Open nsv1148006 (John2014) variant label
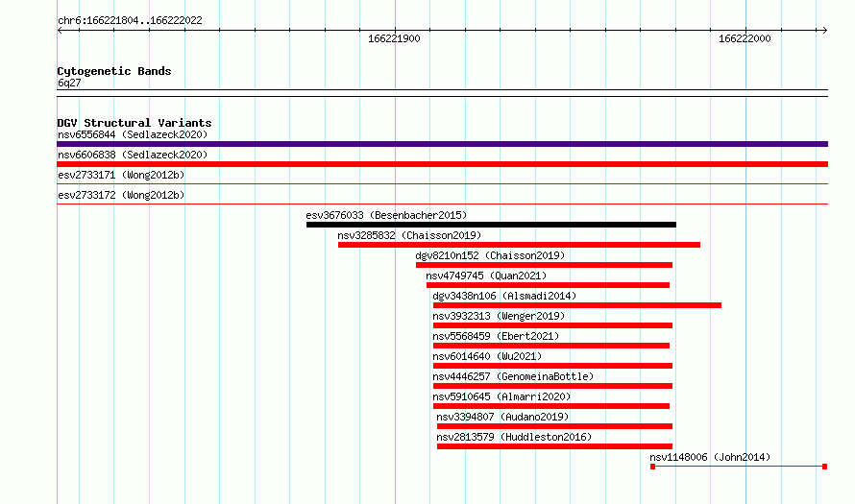 [x=710, y=457]
